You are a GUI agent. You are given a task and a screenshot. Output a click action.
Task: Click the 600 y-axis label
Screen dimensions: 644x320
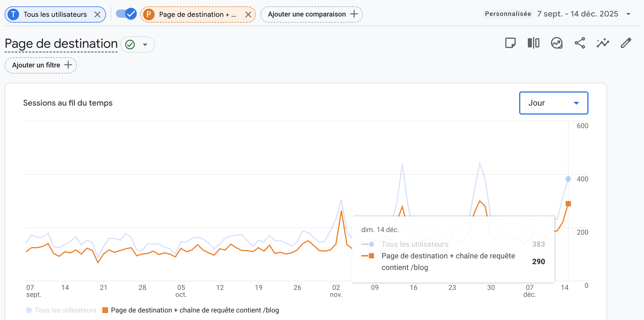pyautogui.click(x=582, y=126)
